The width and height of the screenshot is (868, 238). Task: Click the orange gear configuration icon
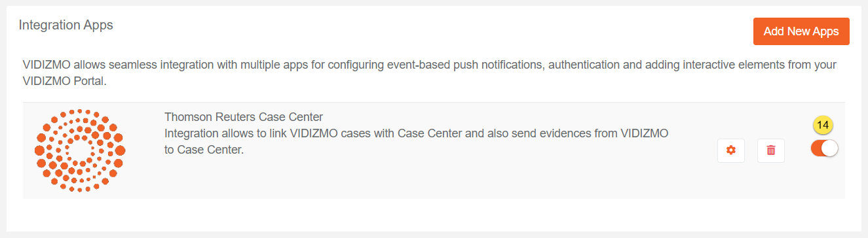731,150
